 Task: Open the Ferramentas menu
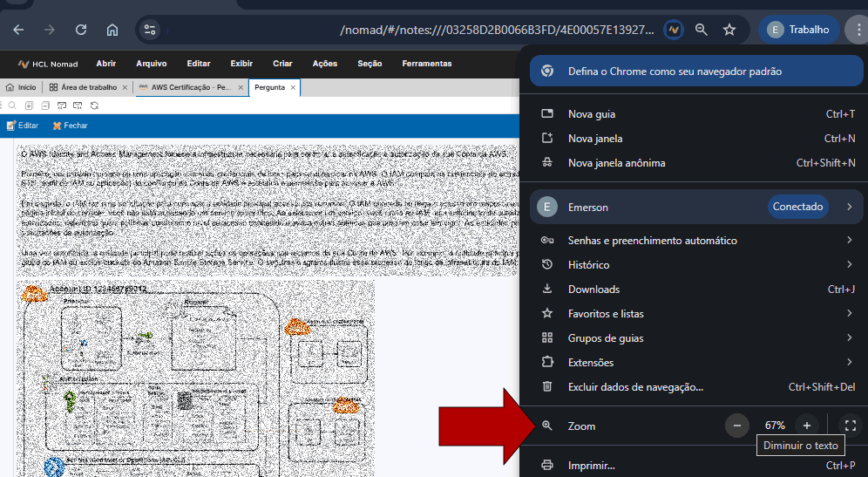[x=427, y=64]
